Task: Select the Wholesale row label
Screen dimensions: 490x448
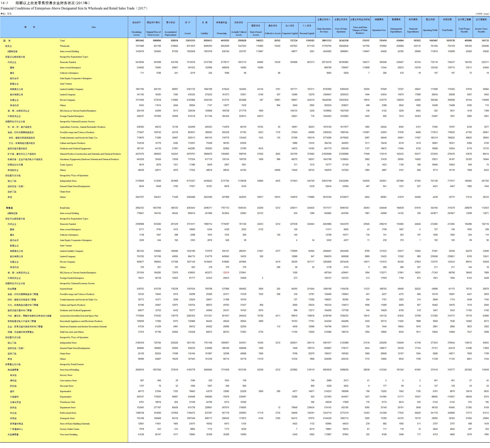Action: point(65,46)
